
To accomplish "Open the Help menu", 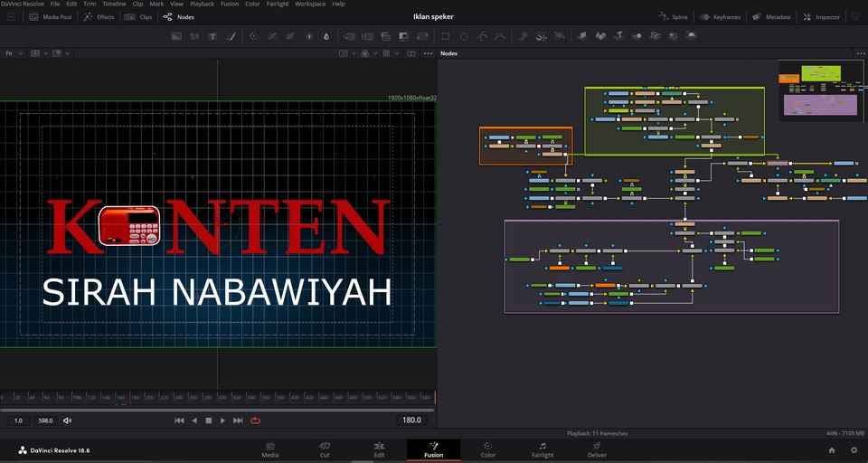I will (338, 4).
